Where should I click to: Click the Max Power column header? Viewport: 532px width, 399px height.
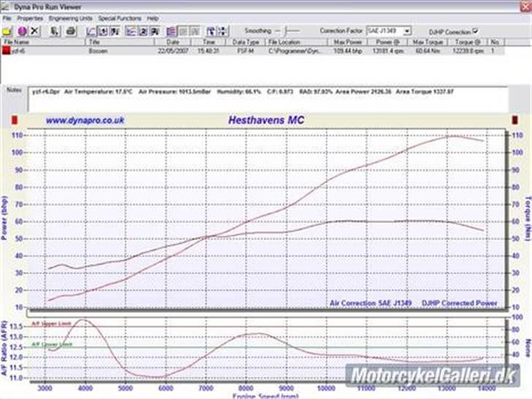[x=348, y=42]
